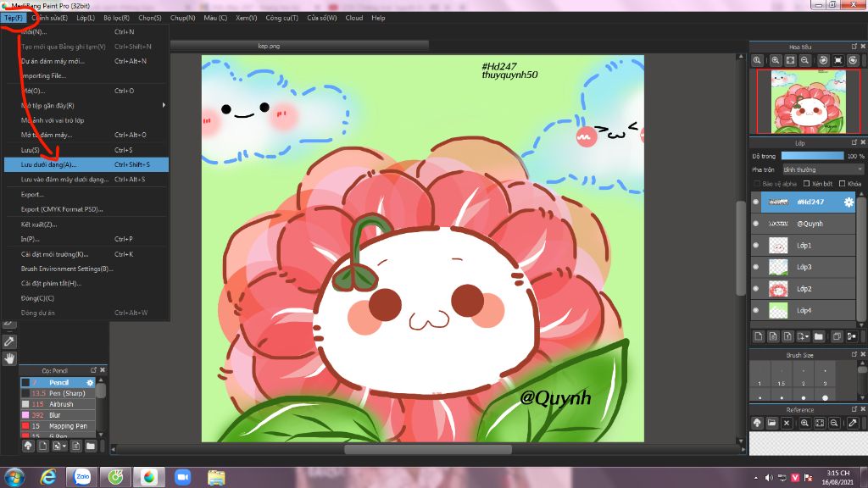Screen dimensions: 868x488
Task: Click the canvas horizontal scrollbar
Action: point(428,449)
